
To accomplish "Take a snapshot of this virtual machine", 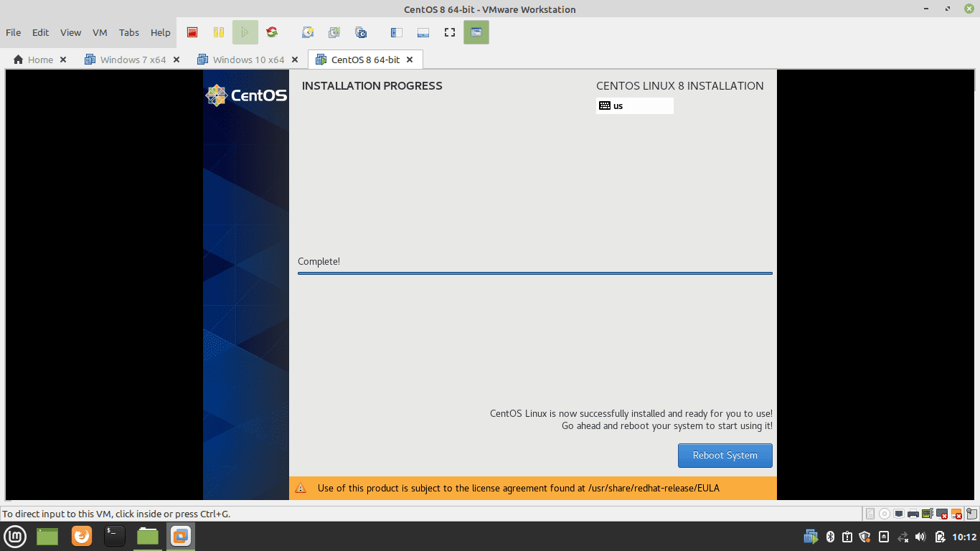I will click(x=308, y=32).
